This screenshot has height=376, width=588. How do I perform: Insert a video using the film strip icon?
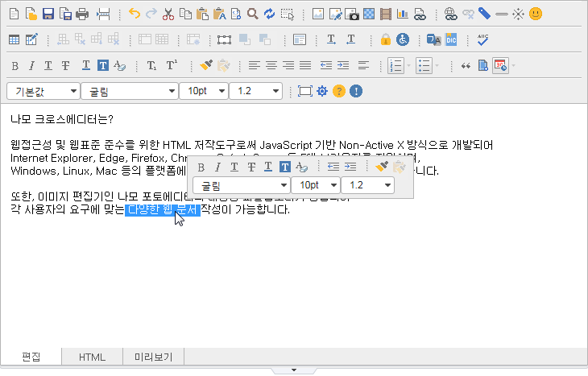click(x=386, y=14)
